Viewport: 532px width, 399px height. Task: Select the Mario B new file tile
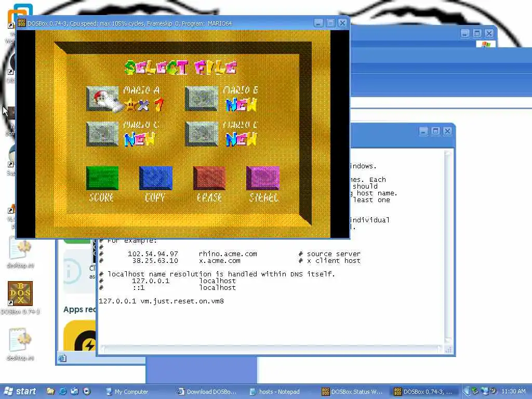(x=202, y=99)
